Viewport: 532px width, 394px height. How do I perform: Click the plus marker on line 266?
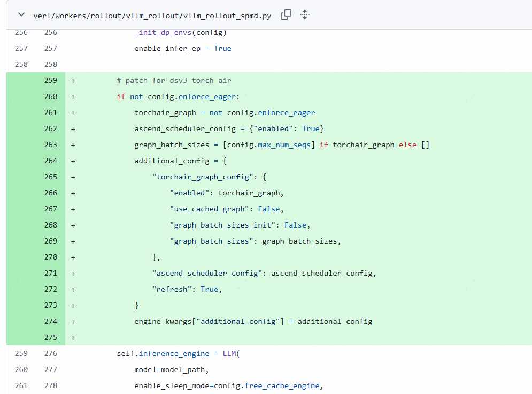[73, 193]
